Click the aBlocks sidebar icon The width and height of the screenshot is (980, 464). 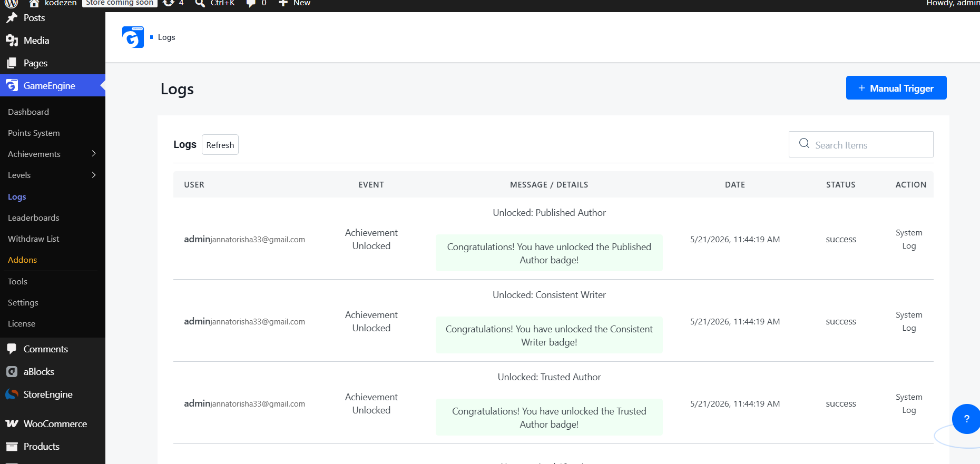pyautogui.click(x=12, y=372)
